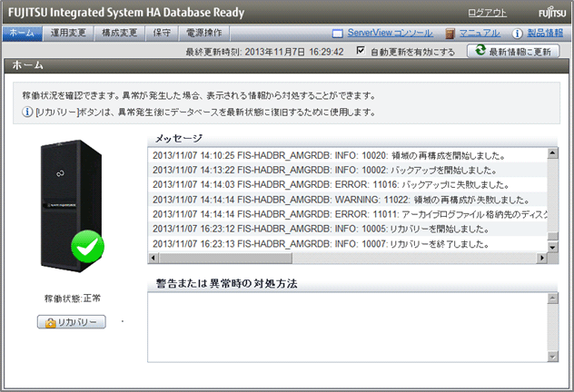Open the ホーム tab
Image resolution: width=574 pixels, height=392 pixels.
(23, 34)
